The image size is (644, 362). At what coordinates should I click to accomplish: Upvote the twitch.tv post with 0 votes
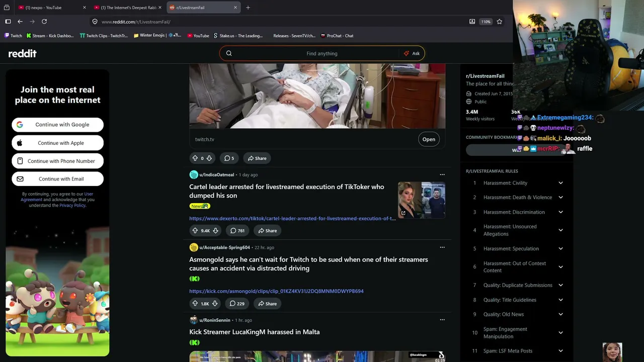195,158
